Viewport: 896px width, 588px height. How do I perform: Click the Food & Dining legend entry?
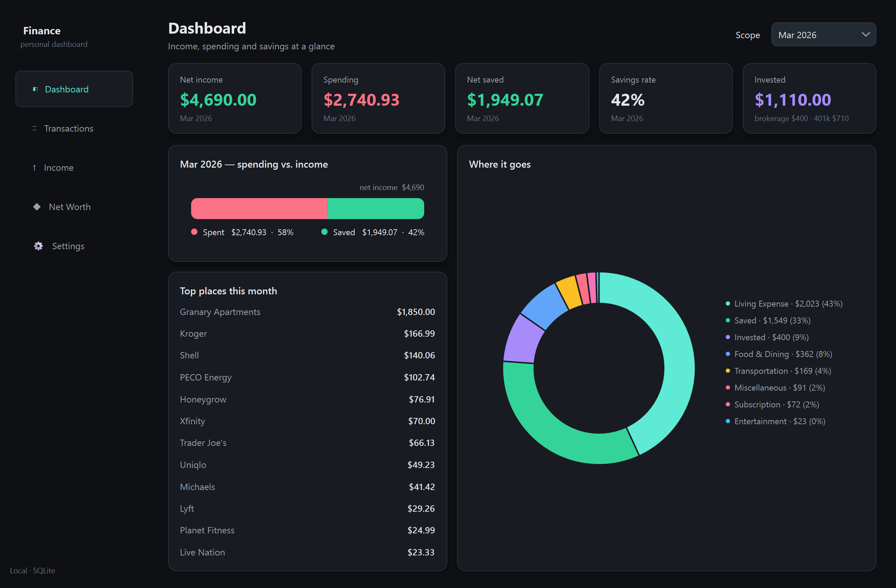point(778,354)
